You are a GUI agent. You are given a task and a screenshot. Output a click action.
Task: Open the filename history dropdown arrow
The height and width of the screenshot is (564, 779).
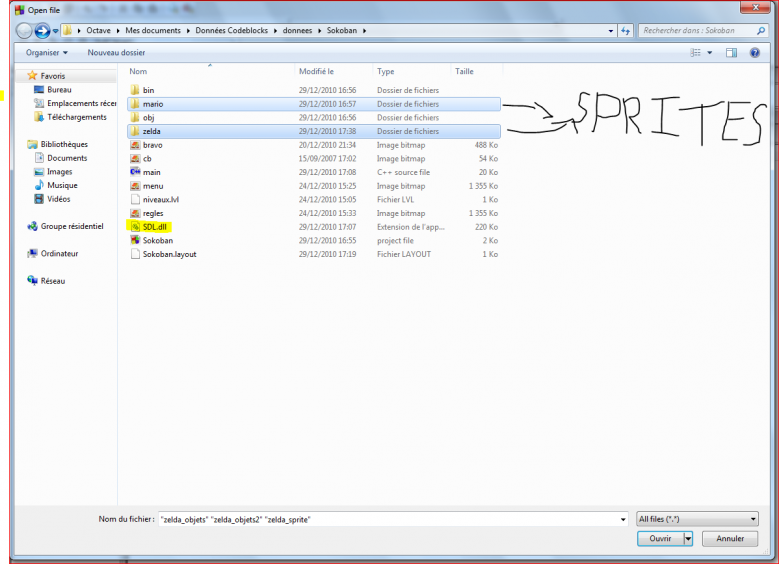[623, 519]
